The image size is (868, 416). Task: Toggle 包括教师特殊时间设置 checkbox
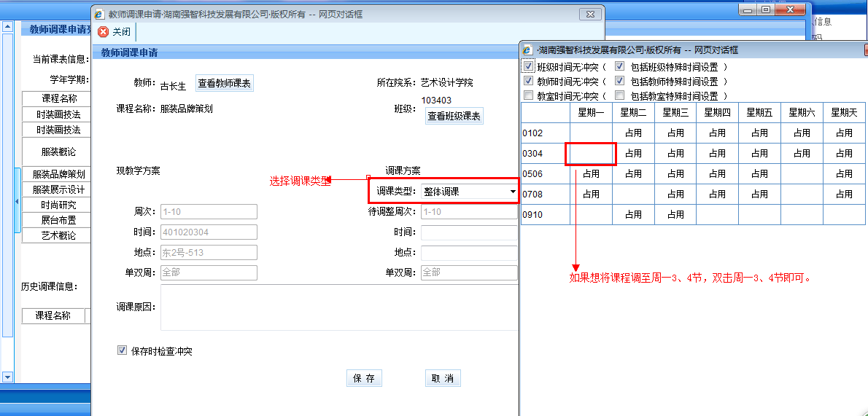click(x=620, y=81)
